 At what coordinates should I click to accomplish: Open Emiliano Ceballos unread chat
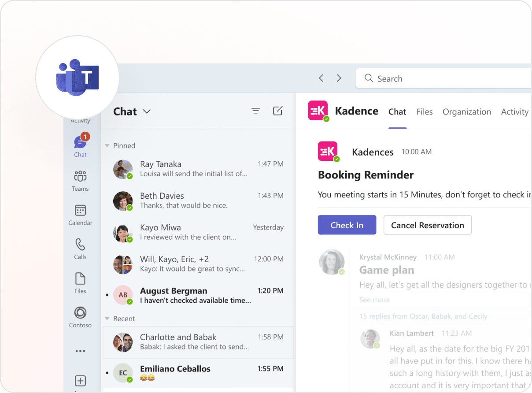pos(198,373)
